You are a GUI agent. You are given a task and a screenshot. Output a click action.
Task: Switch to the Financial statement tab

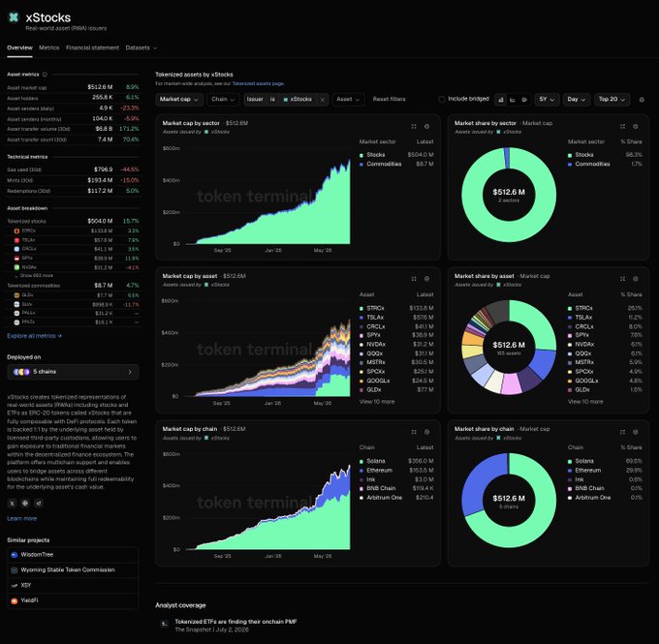(x=92, y=47)
